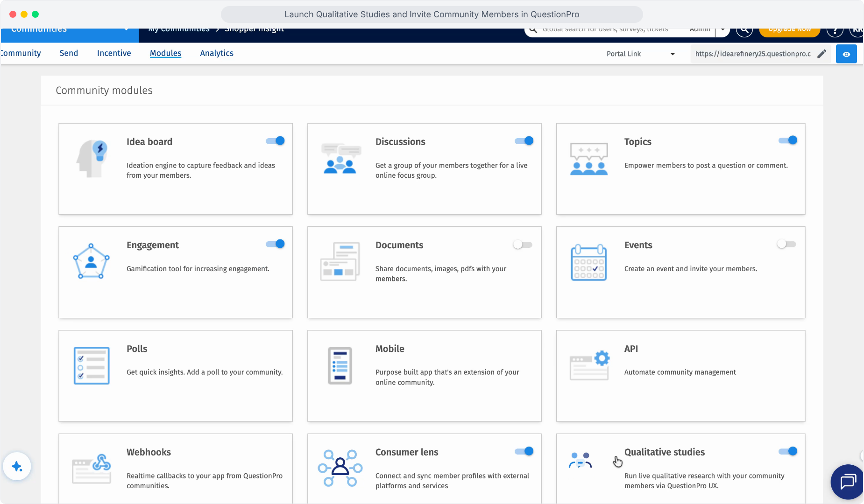Click the Consumer lens network icon
This screenshot has width=864, height=504.
coord(340,468)
